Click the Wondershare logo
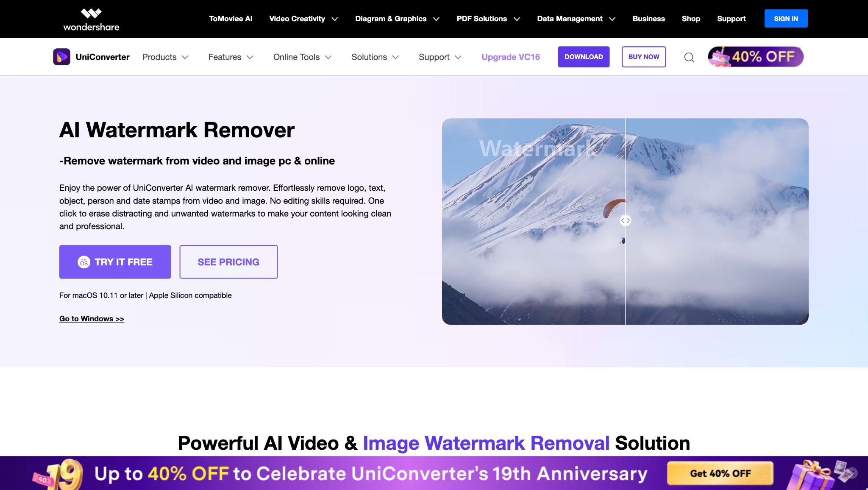868x490 pixels. [91, 19]
